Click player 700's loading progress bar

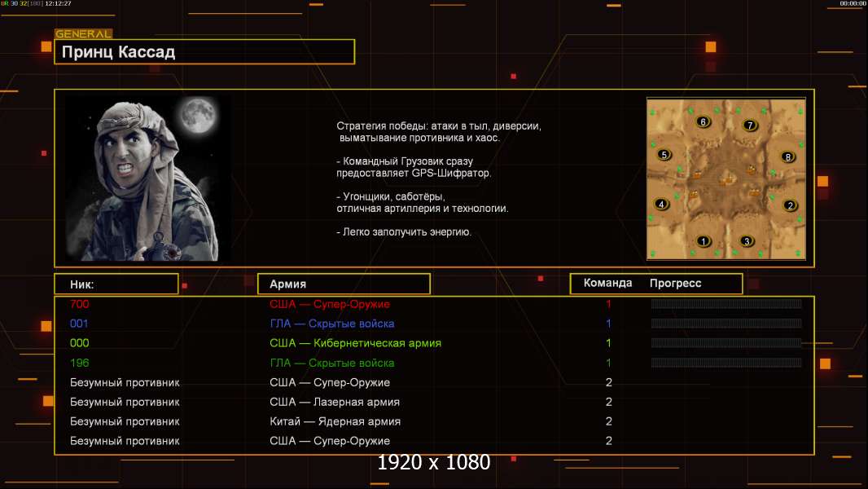tap(726, 303)
